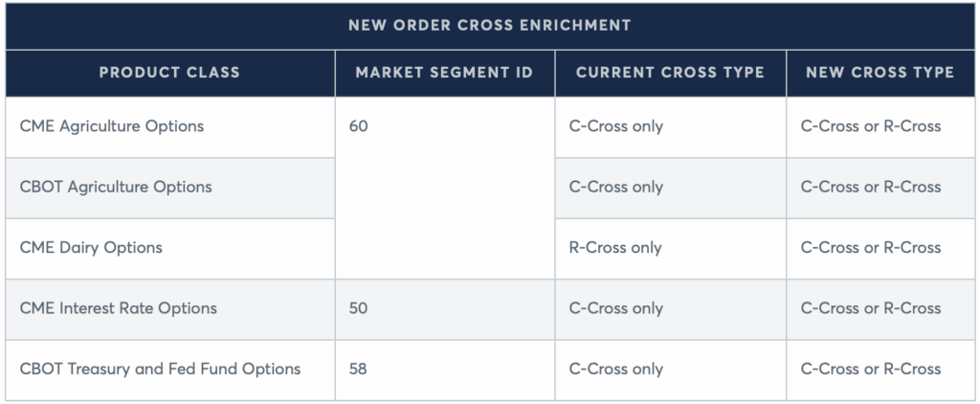This screenshot has height=404, width=980.
Task: Select R-Cross only for CME Dairy Options
Action: point(615,247)
